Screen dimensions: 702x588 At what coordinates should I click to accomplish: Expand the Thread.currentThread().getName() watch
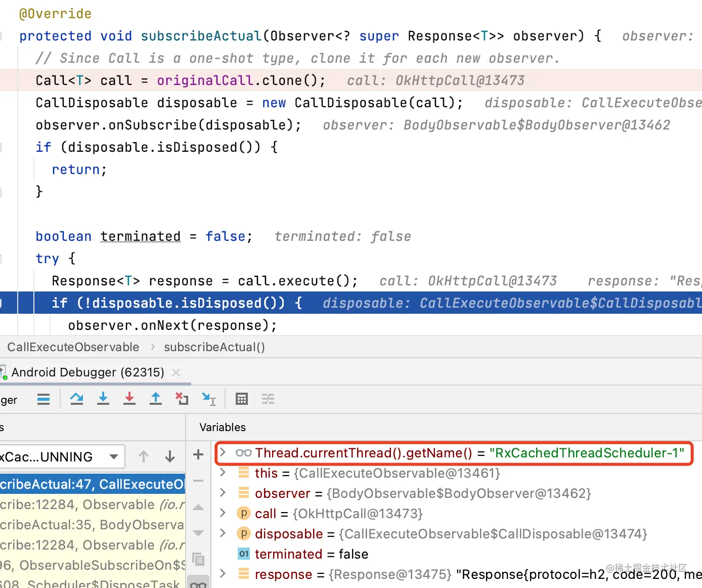point(223,452)
